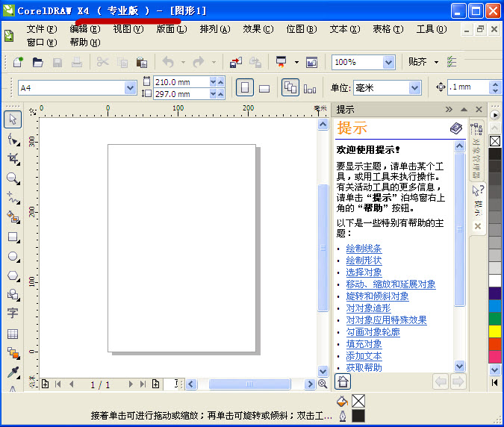The height and width of the screenshot is (427, 504).
Task: Click the zoom navigator icon at scrollbar corner
Action: pos(323,384)
